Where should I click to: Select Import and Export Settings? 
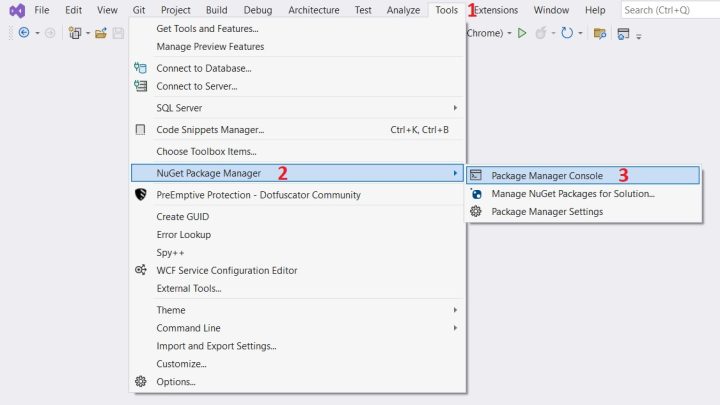tap(298, 346)
